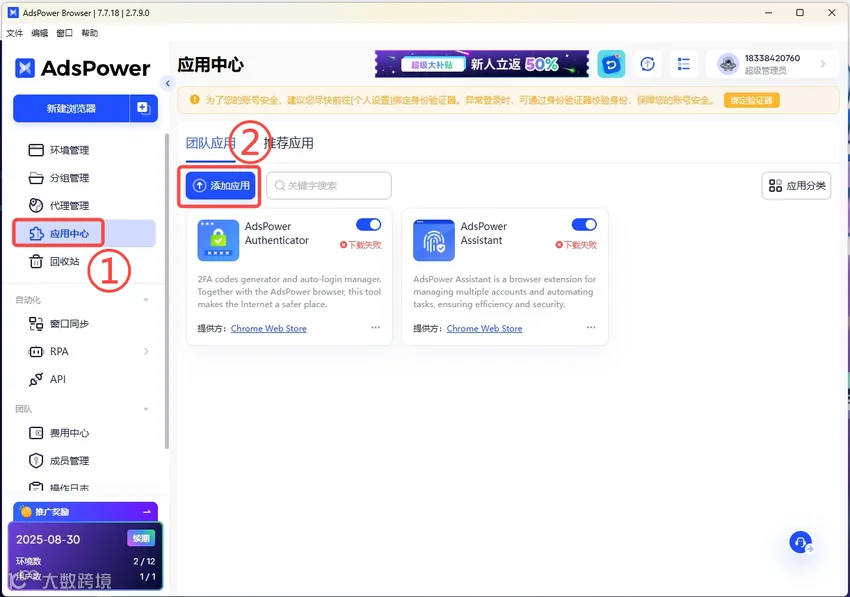Click the AdsPower logo

(x=82, y=68)
